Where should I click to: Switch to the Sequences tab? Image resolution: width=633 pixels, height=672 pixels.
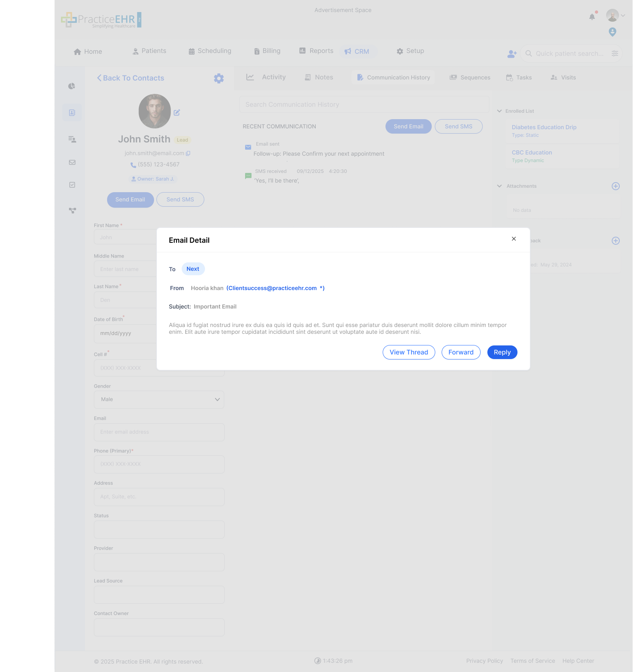[x=470, y=77]
